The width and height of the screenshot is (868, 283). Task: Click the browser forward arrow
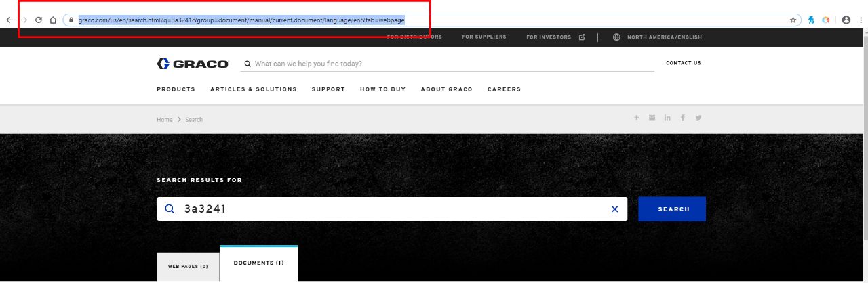tap(24, 20)
